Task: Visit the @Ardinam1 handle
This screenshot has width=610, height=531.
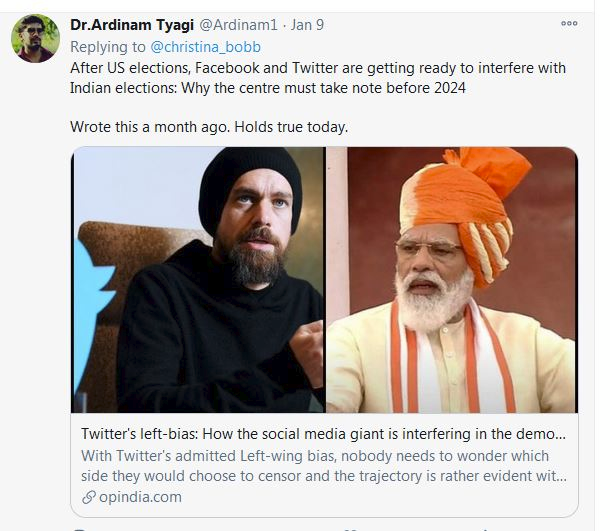Action: click(x=238, y=25)
